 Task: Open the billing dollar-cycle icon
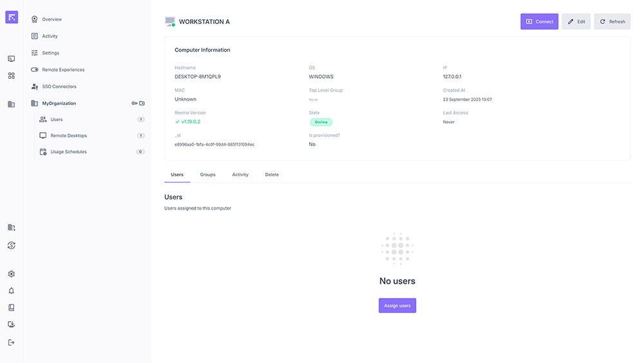[12, 245]
